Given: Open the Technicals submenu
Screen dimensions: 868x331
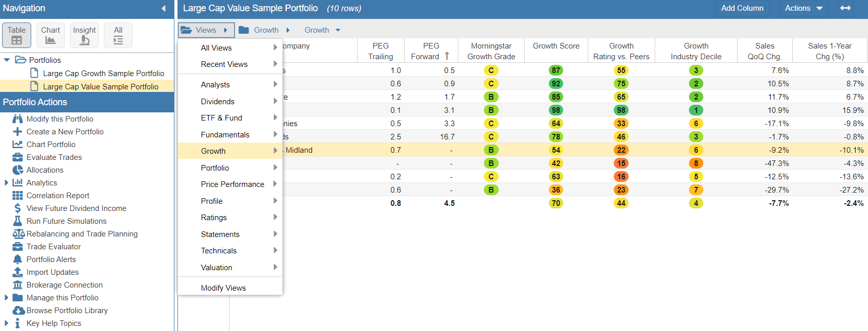Looking at the screenshot, I should [x=230, y=251].
